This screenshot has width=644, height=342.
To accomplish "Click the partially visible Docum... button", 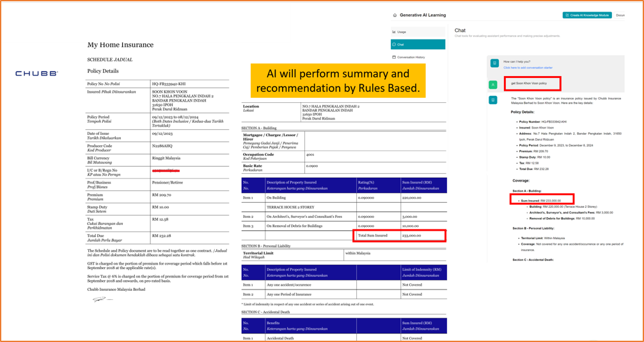I will coord(620,15).
